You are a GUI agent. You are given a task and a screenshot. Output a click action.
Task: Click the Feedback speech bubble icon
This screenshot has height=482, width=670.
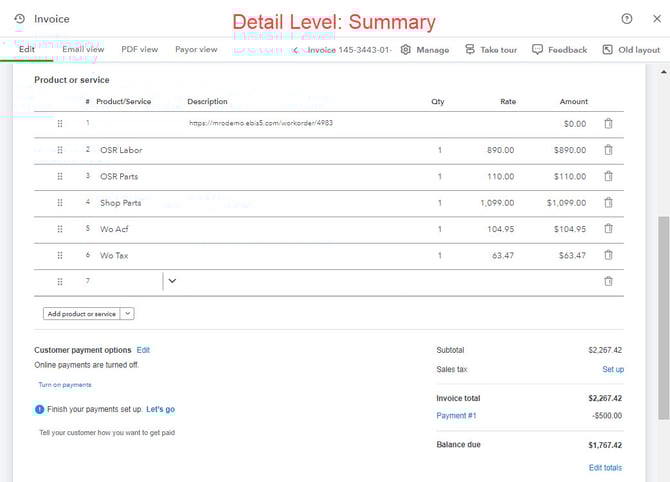[x=537, y=50]
